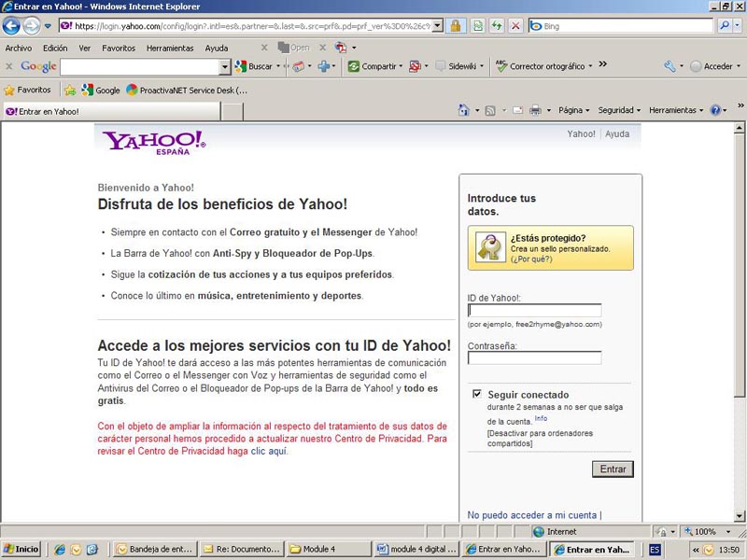Screen dimensions: 747x560
Task: Open the Favoritos menu in menu bar
Action: [119, 49]
